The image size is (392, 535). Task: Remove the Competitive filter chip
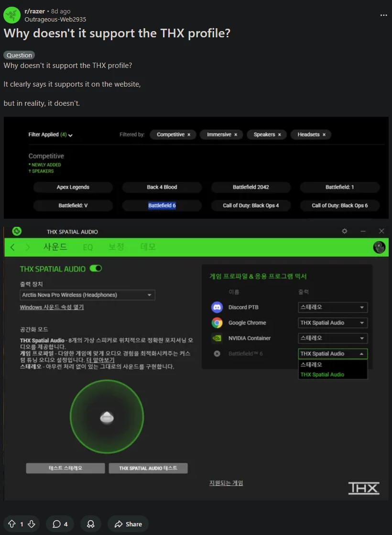point(189,135)
